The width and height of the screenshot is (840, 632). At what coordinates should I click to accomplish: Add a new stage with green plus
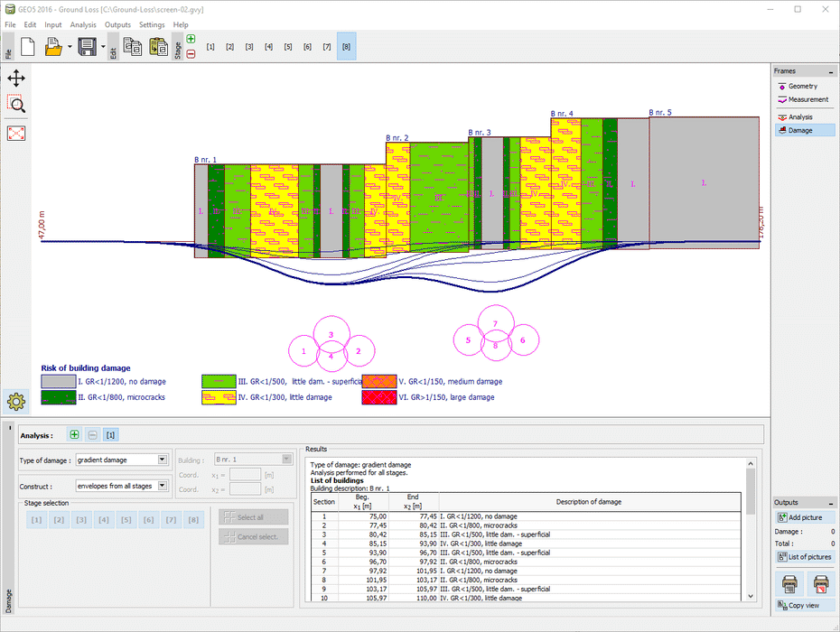(x=191, y=39)
